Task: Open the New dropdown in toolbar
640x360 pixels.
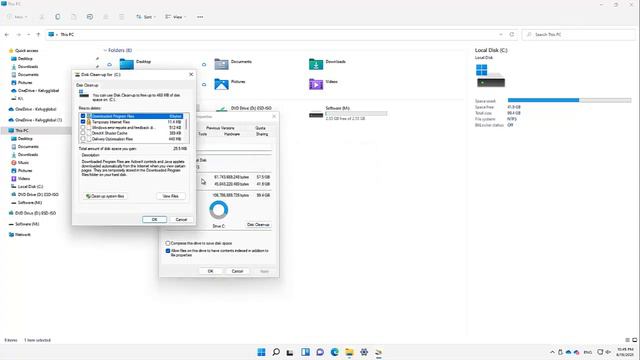Action: [18, 17]
